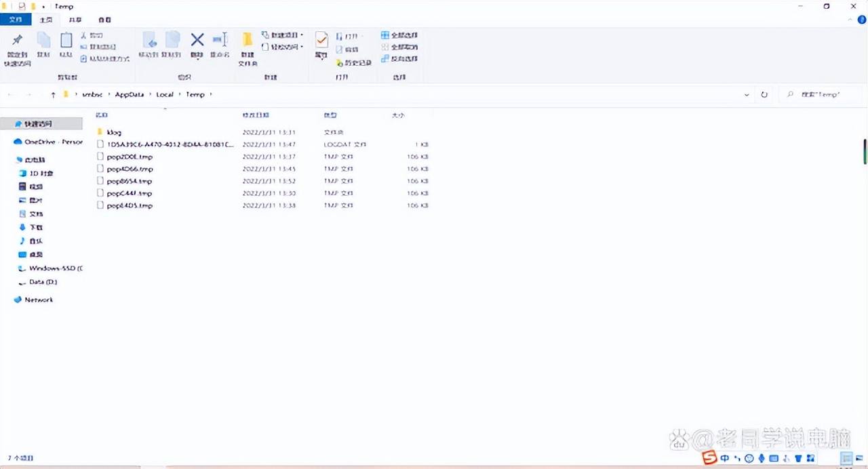
Task: Sort by the Date modified column header
Action: (x=256, y=116)
